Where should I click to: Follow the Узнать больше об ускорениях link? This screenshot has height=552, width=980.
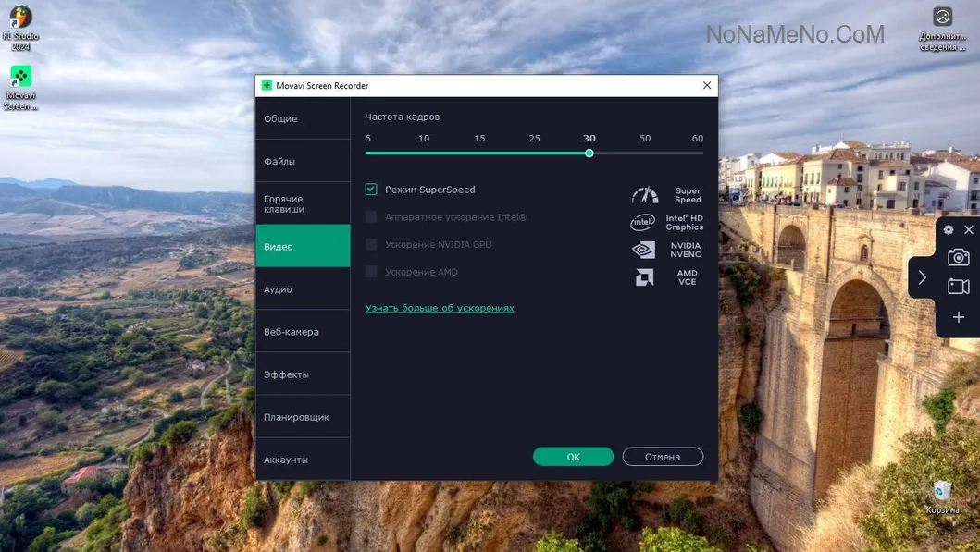(440, 308)
